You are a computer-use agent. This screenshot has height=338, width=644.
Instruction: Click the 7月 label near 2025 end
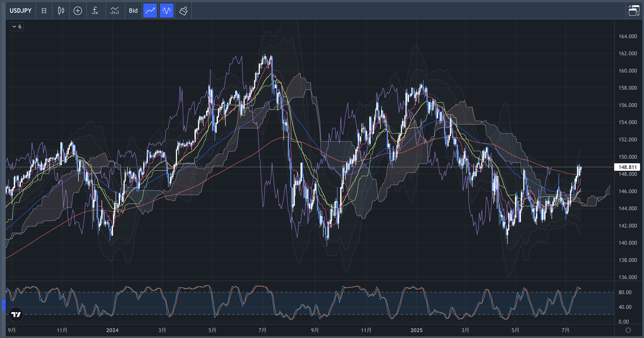point(566,330)
